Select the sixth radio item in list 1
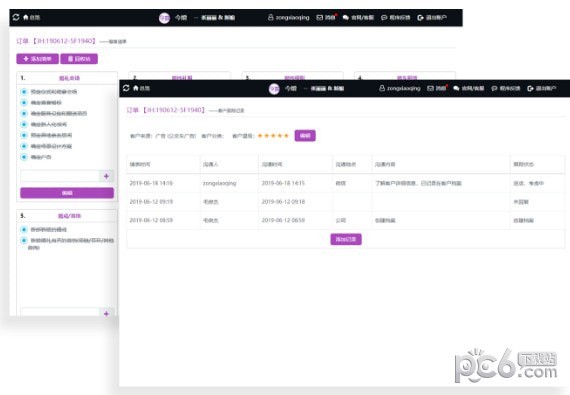This screenshot has height=395, width=570. pos(24,146)
